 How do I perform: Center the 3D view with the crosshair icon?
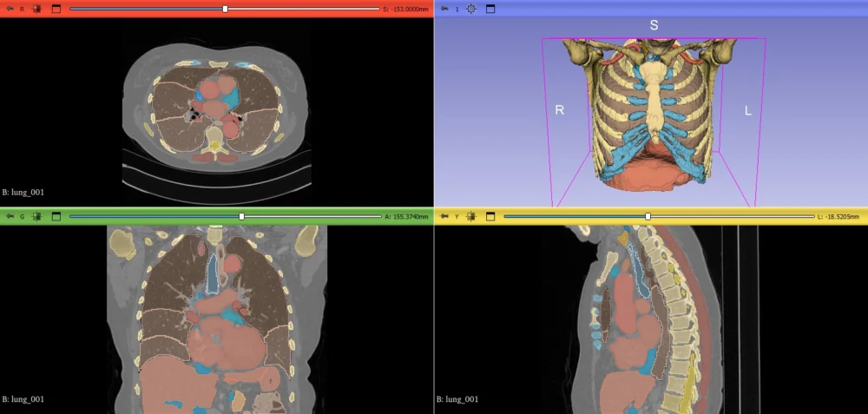[x=471, y=9]
